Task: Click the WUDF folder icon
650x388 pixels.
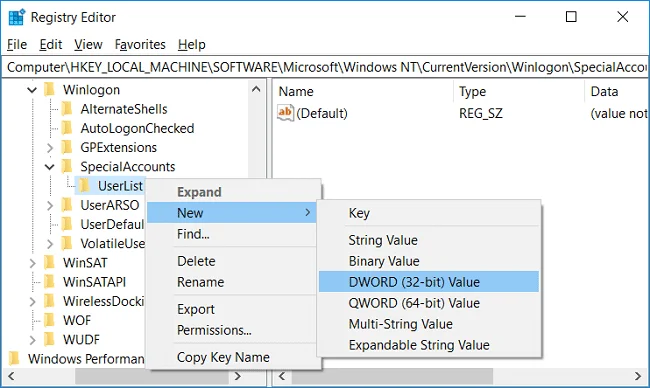Action: pyautogui.click(x=49, y=340)
